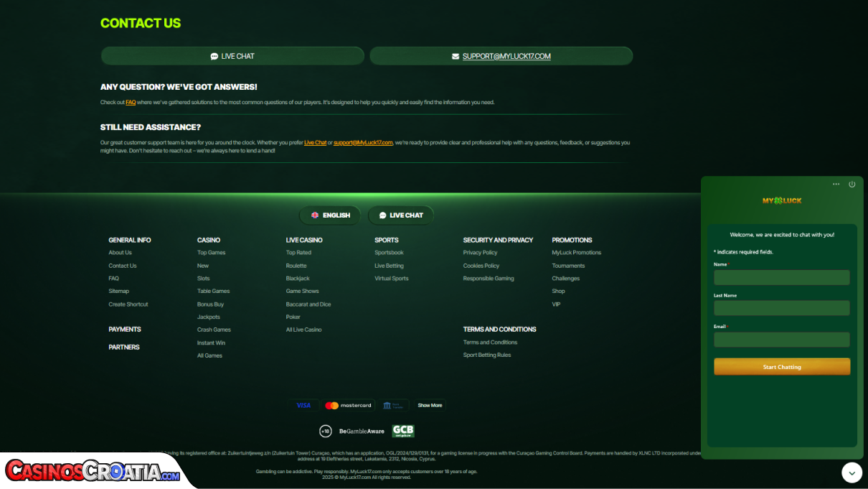868x489 pixels.
Task: Open the Bonus Buy link
Action: pos(211,304)
